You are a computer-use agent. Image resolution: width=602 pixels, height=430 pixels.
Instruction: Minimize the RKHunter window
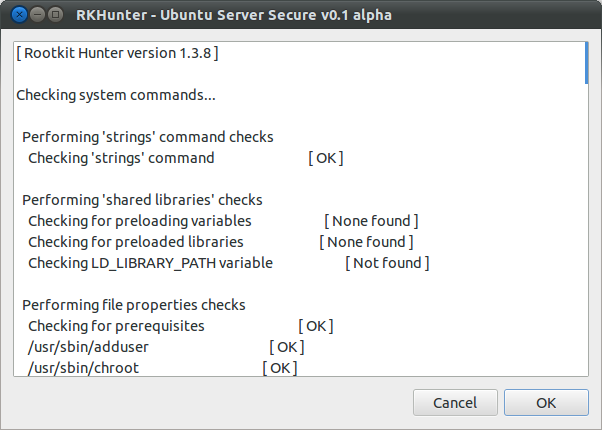(x=38, y=15)
